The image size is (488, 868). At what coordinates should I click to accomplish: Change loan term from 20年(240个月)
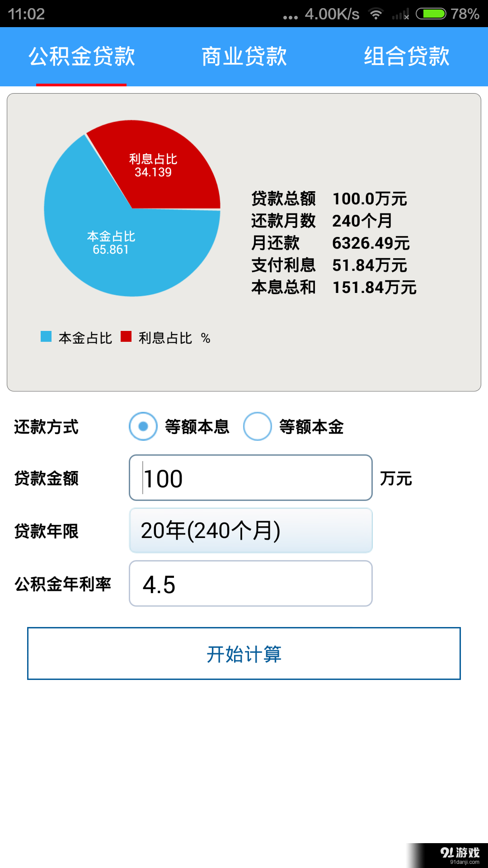pos(251,530)
